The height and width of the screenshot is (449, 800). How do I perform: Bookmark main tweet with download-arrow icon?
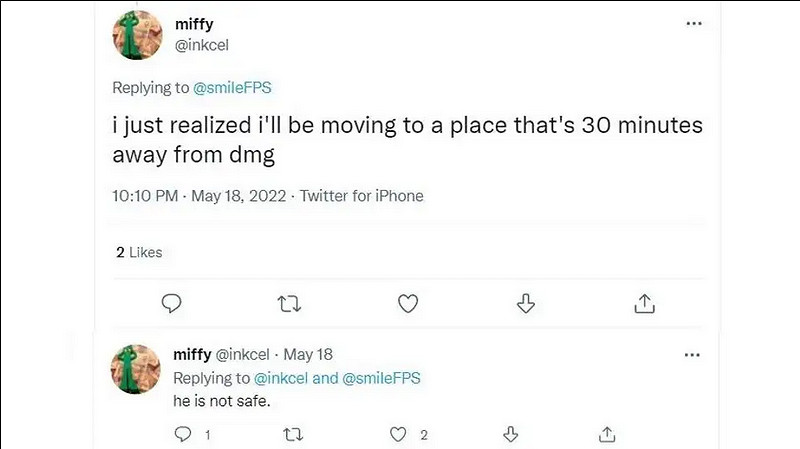tap(526, 303)
